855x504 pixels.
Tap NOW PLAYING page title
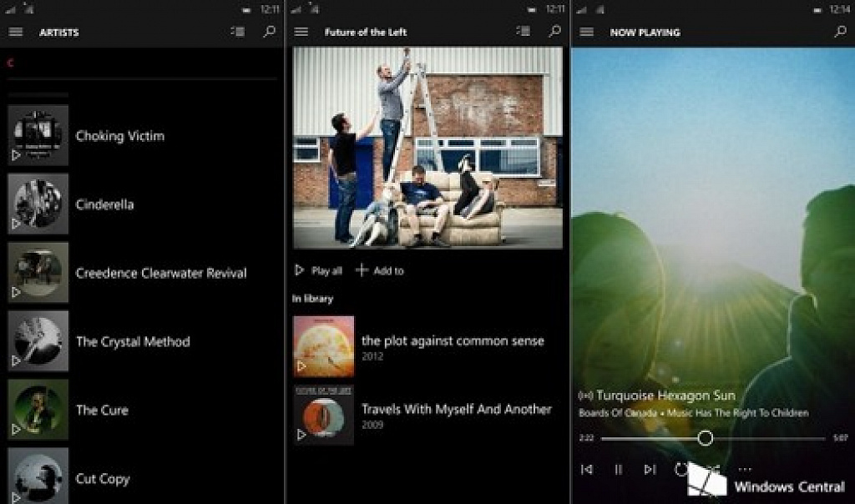coord(645,33)
